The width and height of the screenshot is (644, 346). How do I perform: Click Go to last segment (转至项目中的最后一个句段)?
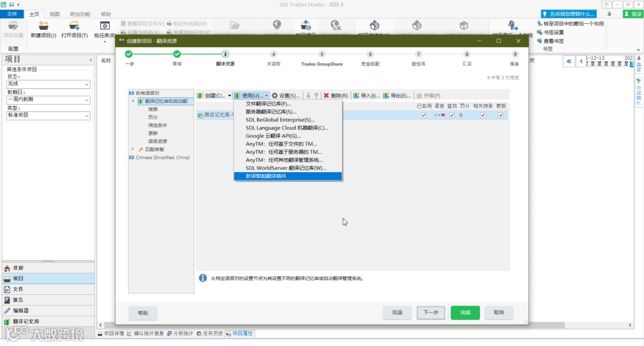coord(571,24)
